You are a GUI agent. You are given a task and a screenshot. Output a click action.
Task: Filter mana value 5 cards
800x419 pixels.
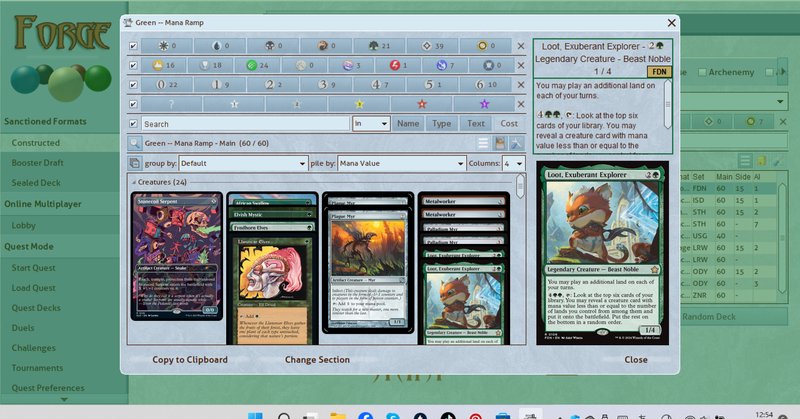(432, 85)
